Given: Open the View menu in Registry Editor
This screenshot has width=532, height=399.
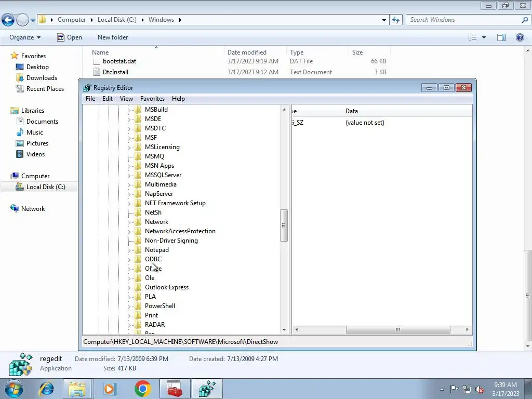Looking at the screenshot, I should point(126,99).
